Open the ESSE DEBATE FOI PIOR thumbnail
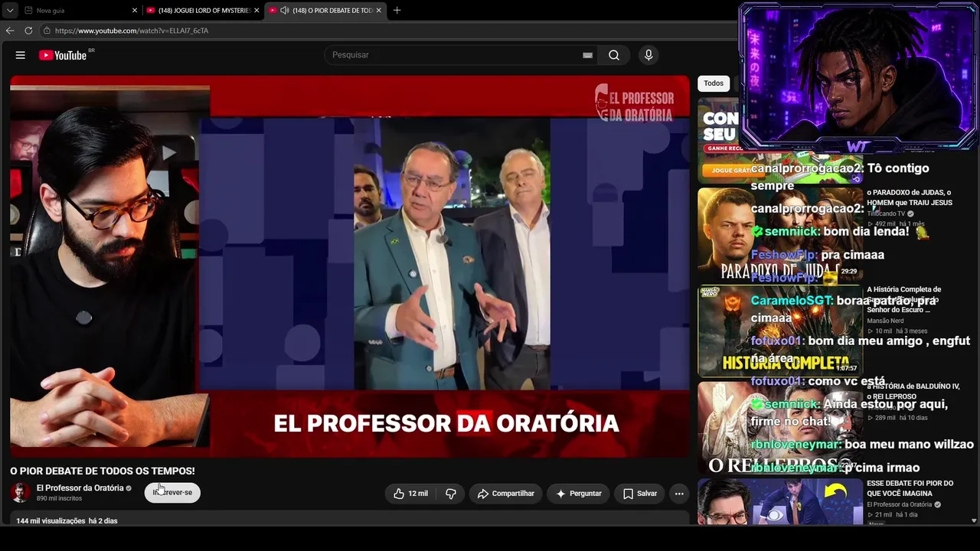Image resolution: width=980 pixels, height=551 pixels. [780, 502]
